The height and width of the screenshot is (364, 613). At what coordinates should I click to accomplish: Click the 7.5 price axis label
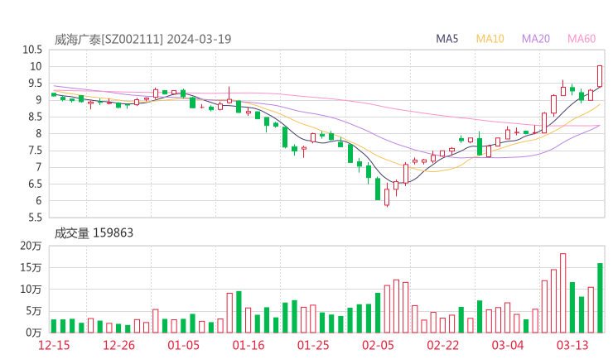[x=35, y=151]
